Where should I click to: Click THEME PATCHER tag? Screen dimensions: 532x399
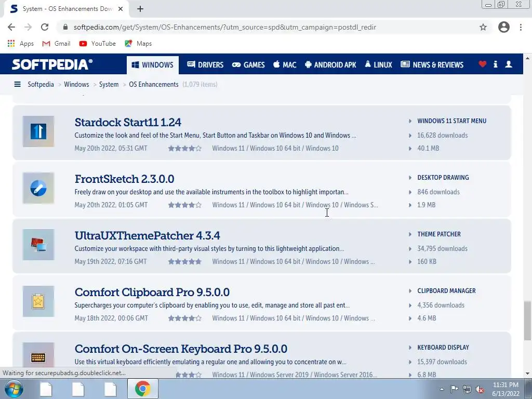click(439, 234)
